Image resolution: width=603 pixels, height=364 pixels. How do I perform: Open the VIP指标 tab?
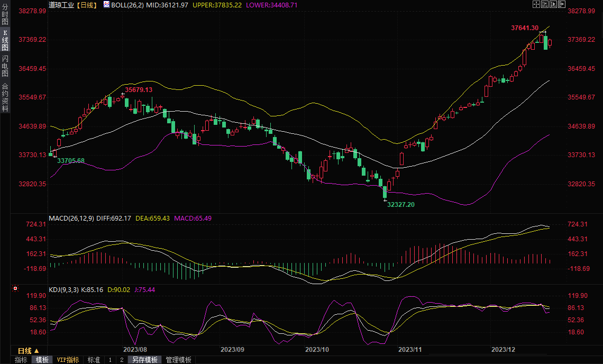coord(68,360)
